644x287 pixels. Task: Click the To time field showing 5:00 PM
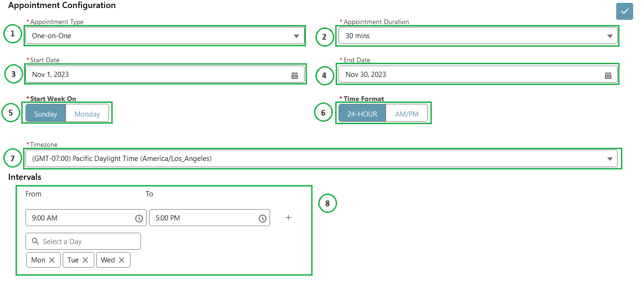click(x=203, y=218)
